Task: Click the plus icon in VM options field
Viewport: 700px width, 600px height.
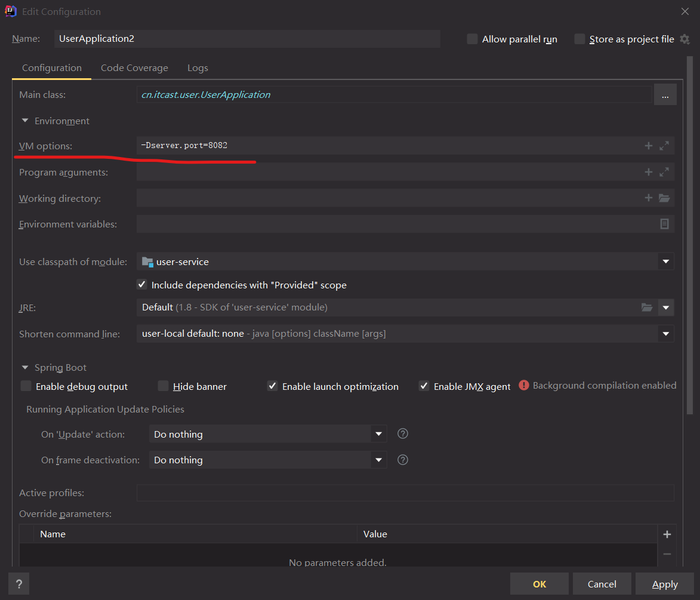Action: tap(649, 146)
